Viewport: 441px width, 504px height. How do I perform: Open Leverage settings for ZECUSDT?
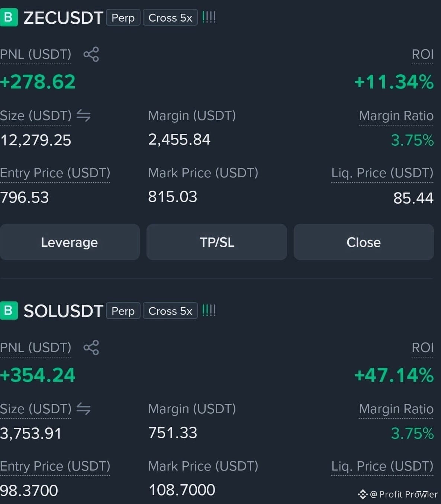click(70, 242)
